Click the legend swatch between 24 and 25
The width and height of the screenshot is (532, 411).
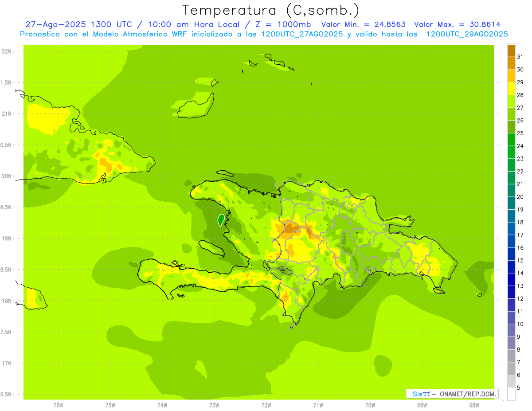click(x=511, y=140)
